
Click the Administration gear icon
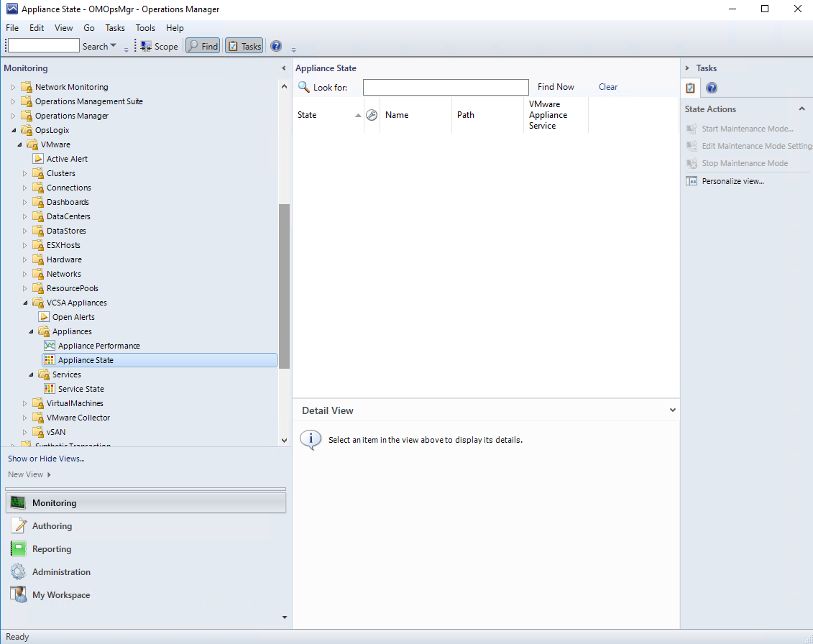[x=18, y=571]
